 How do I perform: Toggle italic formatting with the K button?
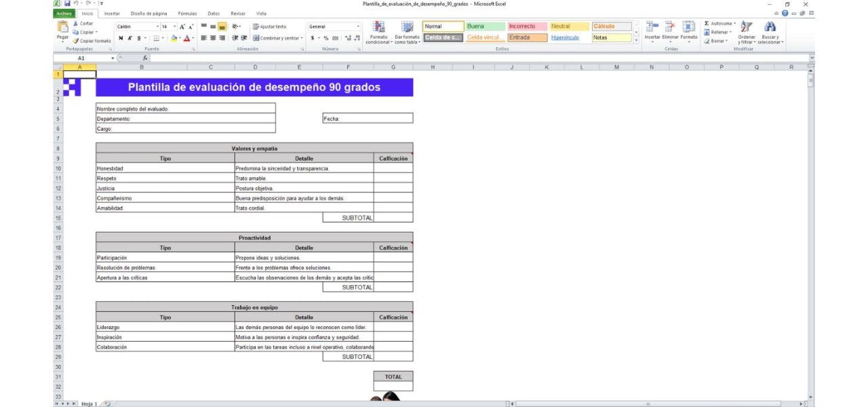[130, 38]
